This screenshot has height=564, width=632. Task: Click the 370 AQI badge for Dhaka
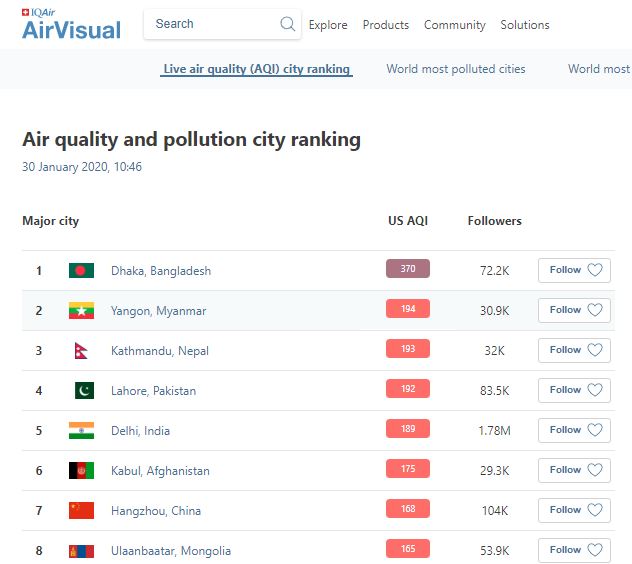pos(407,269)
